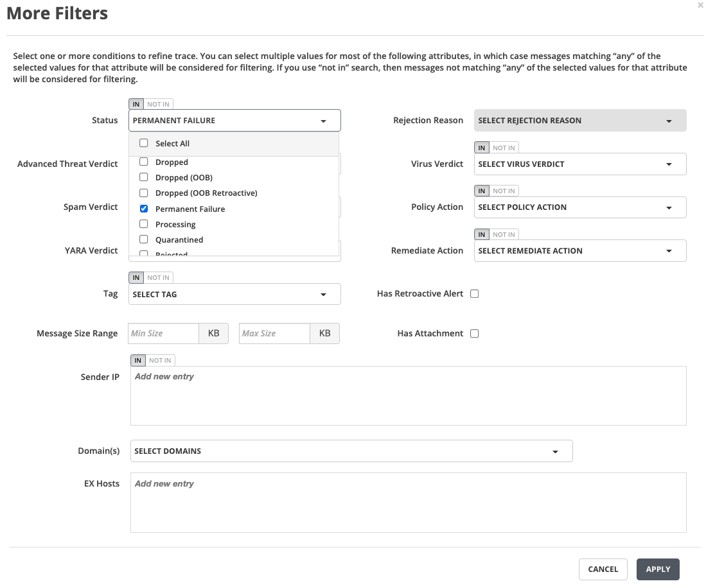Switch Status filter to NOT IN

tap(159, 104)
